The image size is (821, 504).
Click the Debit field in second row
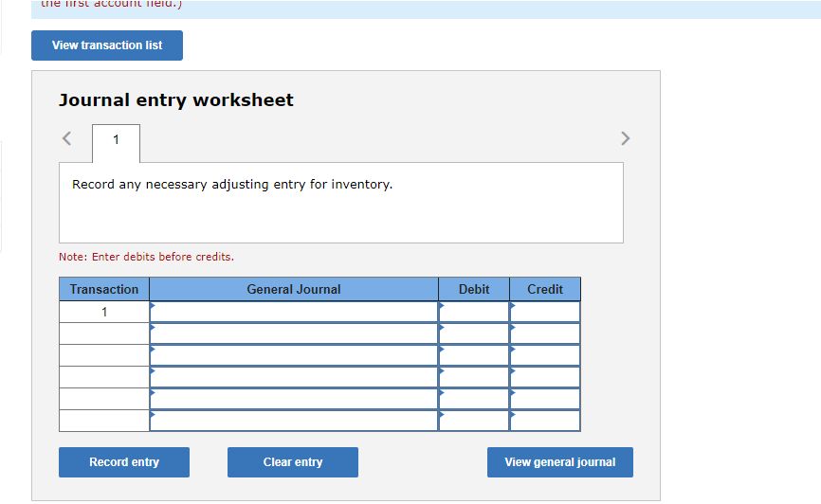tap(474, 333)
